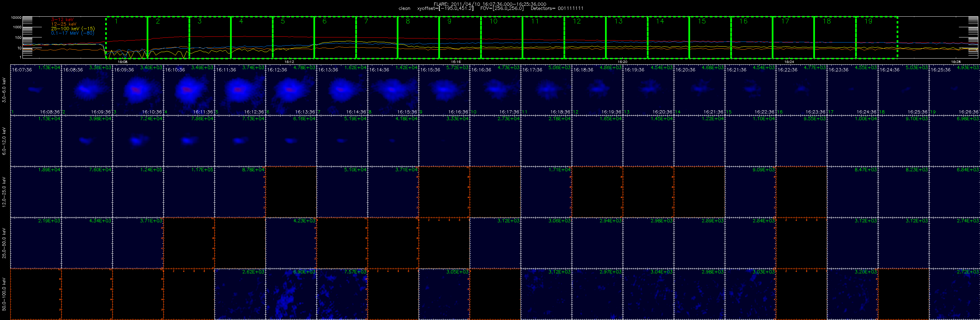Click the FLARE 2011/04/10 title text
Image resolution: width=980 pixels, height=320 pixels.
point(490,4)
